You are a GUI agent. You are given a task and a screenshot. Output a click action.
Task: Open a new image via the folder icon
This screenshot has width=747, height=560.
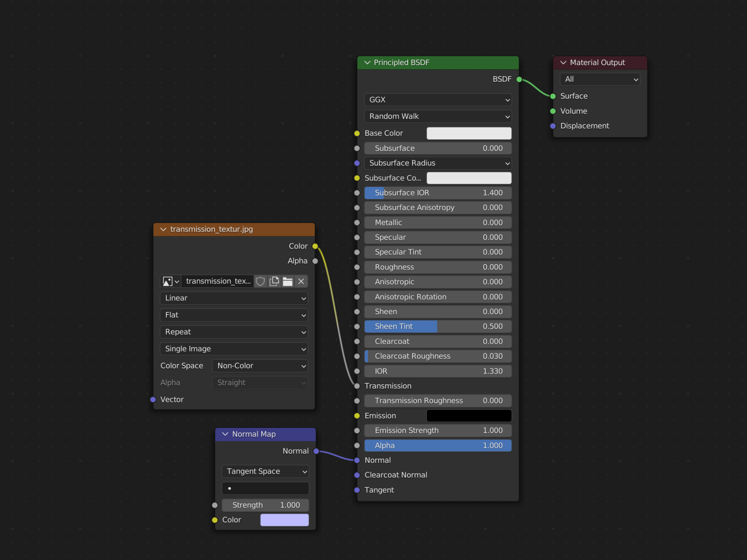(x=287, y=281)
